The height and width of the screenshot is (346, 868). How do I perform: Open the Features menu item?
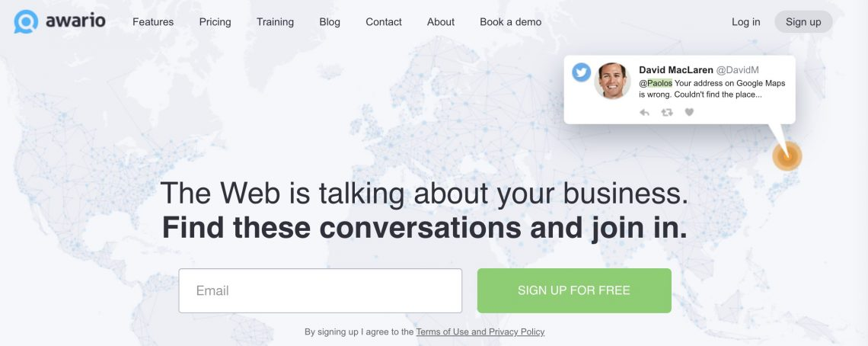[153, 22]
